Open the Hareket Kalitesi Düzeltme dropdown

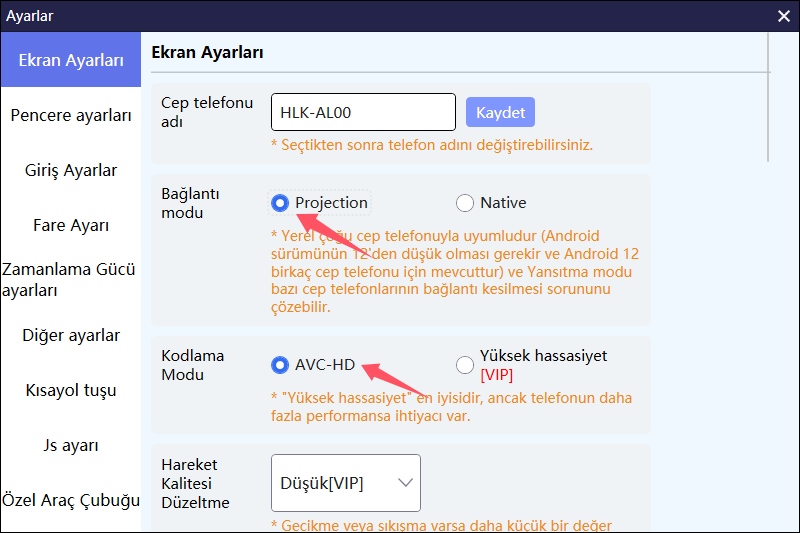346,483
